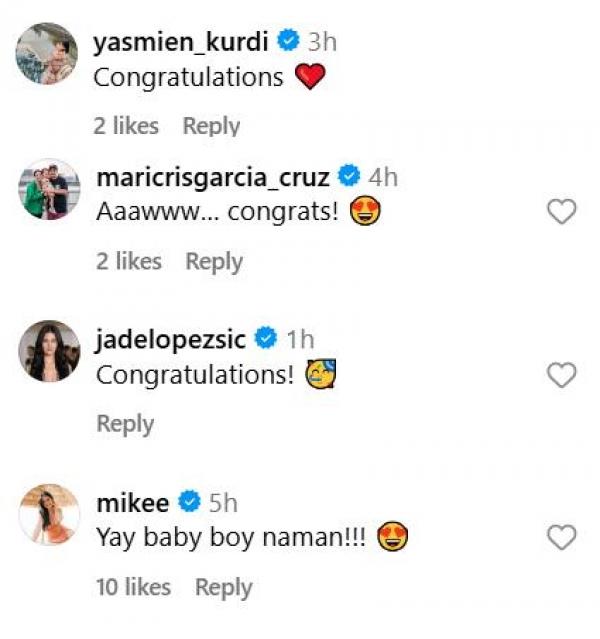600x639 pixels.
Task: Open mikee's profile avatar
Action: click(x=49, y=514)
